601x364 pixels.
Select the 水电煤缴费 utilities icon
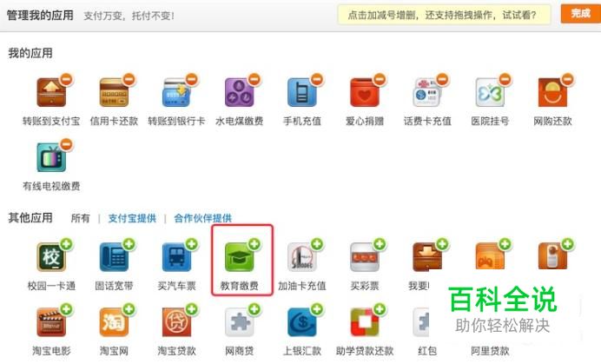[x=239, y=92]
